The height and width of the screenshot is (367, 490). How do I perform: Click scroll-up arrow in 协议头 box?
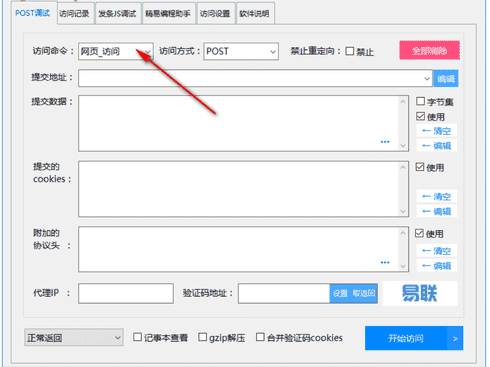tap(403, 233)
